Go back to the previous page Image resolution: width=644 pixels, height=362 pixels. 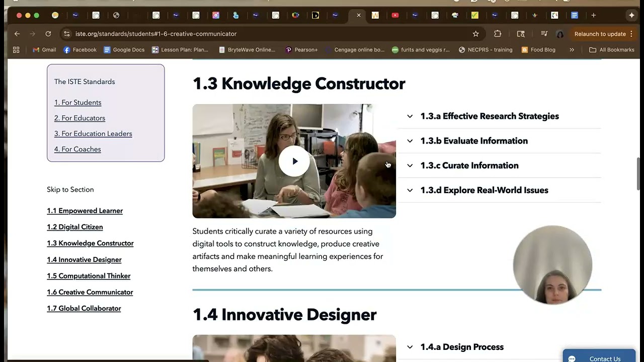(17, 34)
